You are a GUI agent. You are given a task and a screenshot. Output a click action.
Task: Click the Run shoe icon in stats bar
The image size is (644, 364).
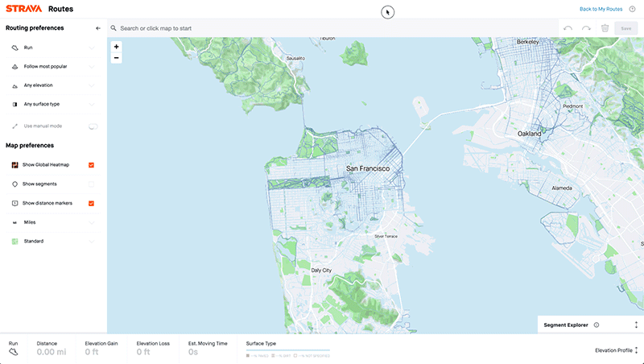13,352
